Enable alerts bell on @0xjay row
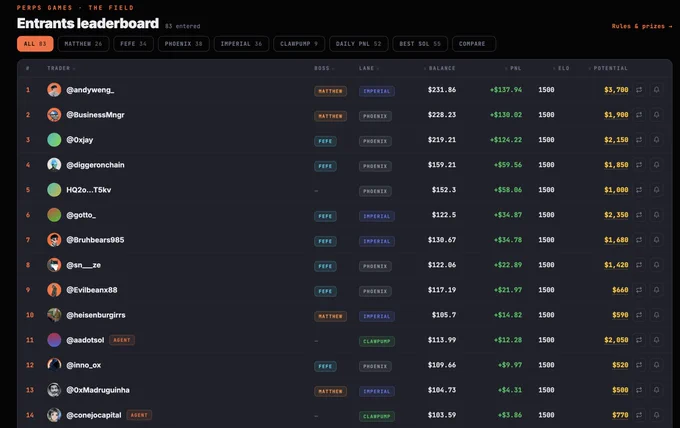 (657, 140)
